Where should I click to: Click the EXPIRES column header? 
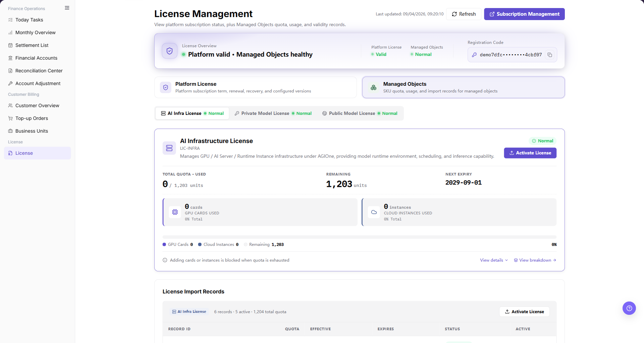(386, 329)
